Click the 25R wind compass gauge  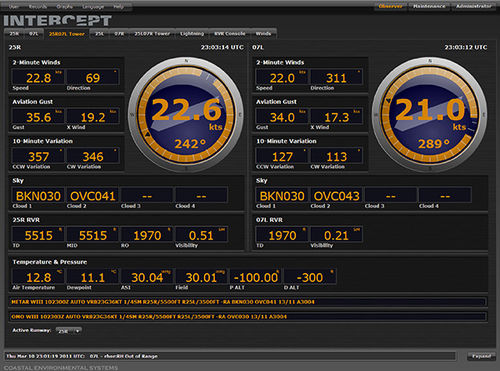point(186,114)
